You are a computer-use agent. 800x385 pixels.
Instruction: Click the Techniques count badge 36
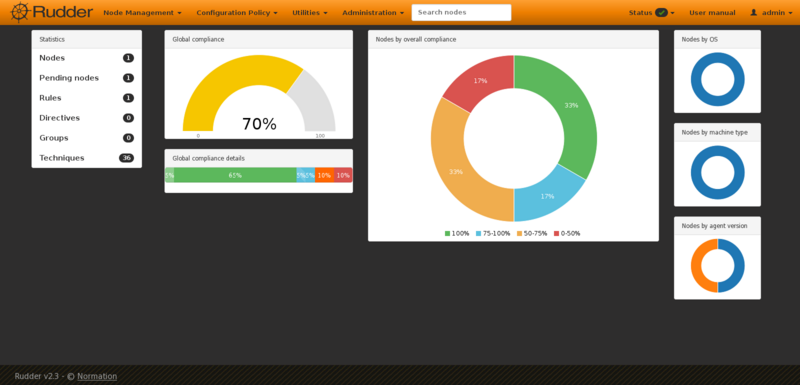126,158
